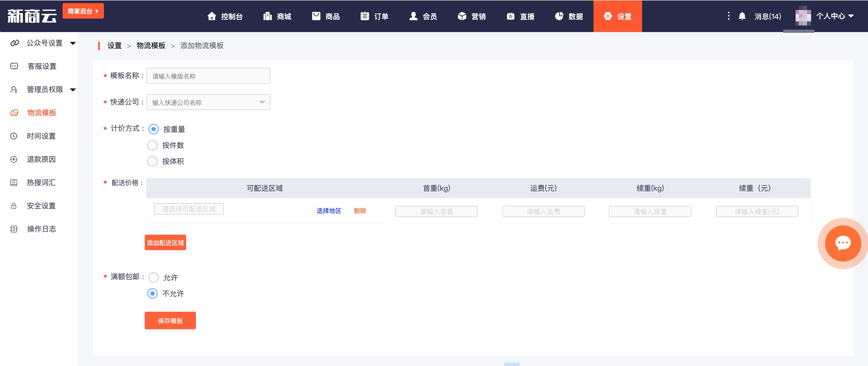Click the chat icon beside 客服设置

[14, 66]
